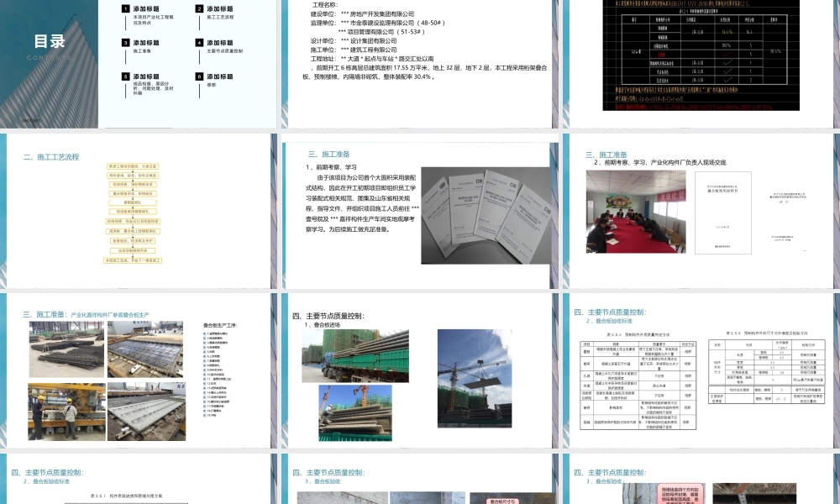Click the pink callout box in bottom-right slide
Screen dimensions: 840x504
point(680,494)
